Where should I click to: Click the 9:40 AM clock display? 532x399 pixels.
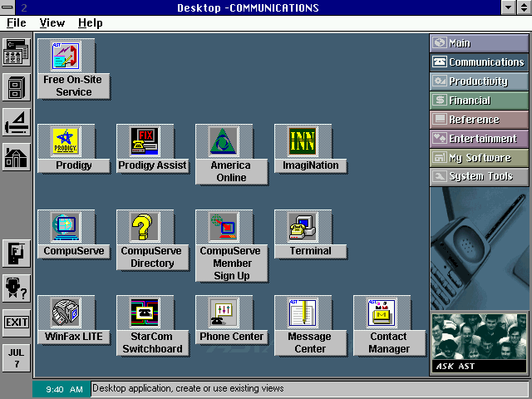click(x=62, y=389)
